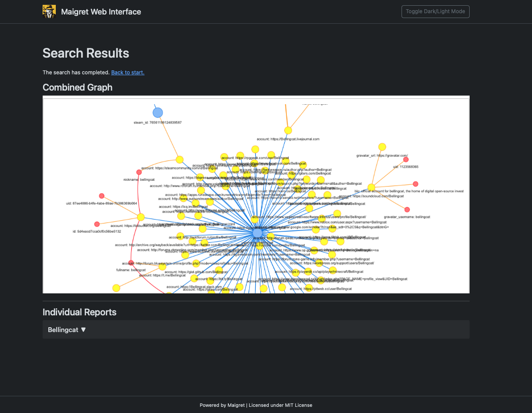Click the Powered by Maigret footer text

tap(256, 405)
